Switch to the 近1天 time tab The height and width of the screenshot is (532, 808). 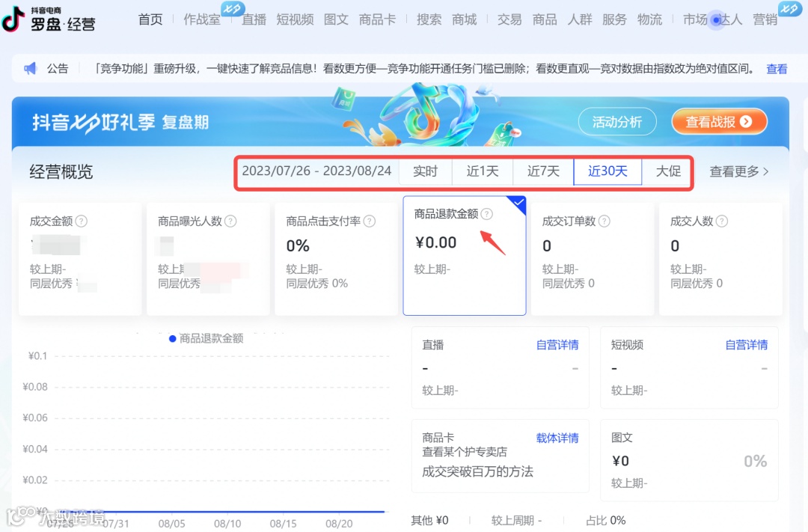coord(483,171)
